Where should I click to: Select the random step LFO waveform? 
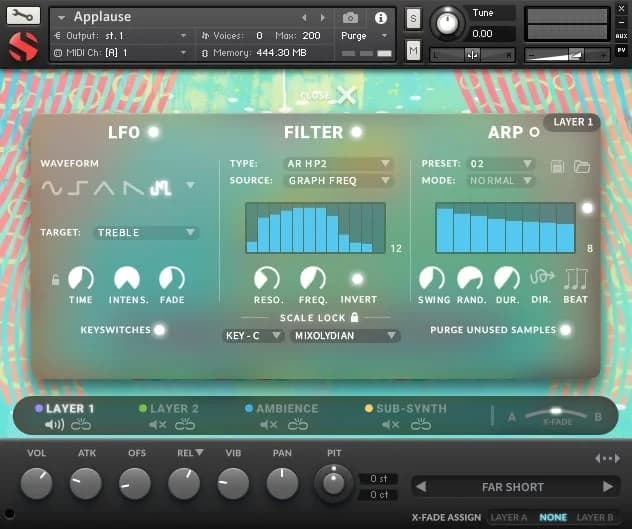(160, 187)
